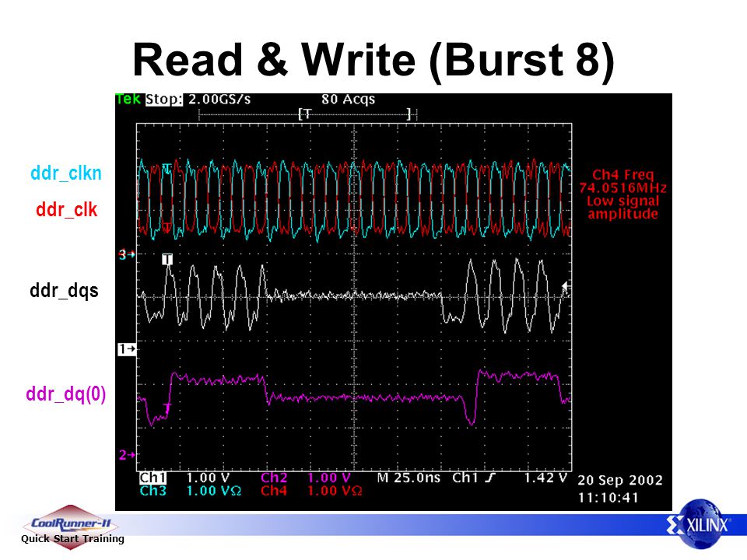This screenshot has width=747, height=560.
Task: Click the 74.0516MHz frequency value
Action: [x=622, y=187]
